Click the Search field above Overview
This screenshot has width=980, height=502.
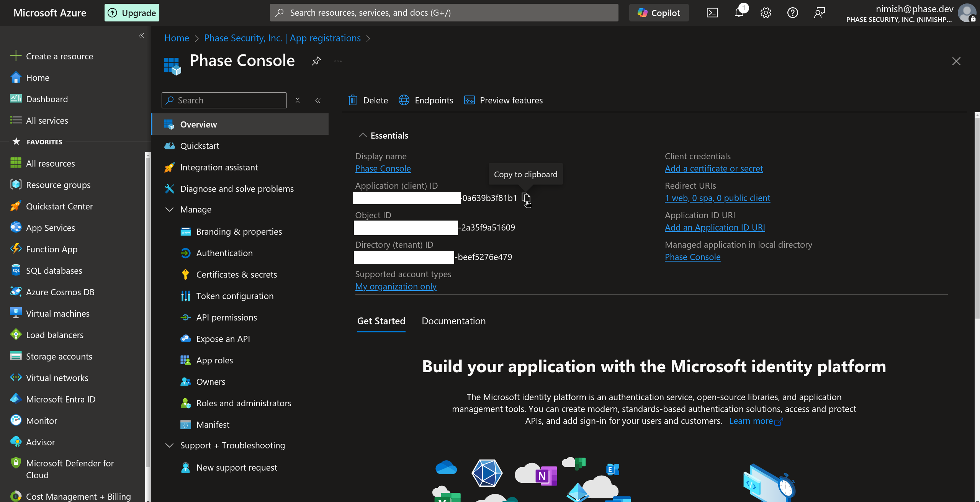(x=224, y=100)
